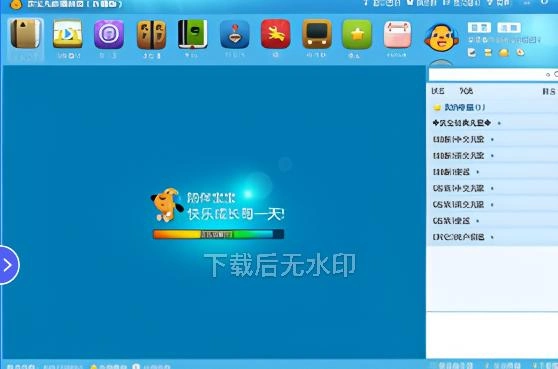Open the green book icon
This screenshot has height=369, width=558.
193,34
